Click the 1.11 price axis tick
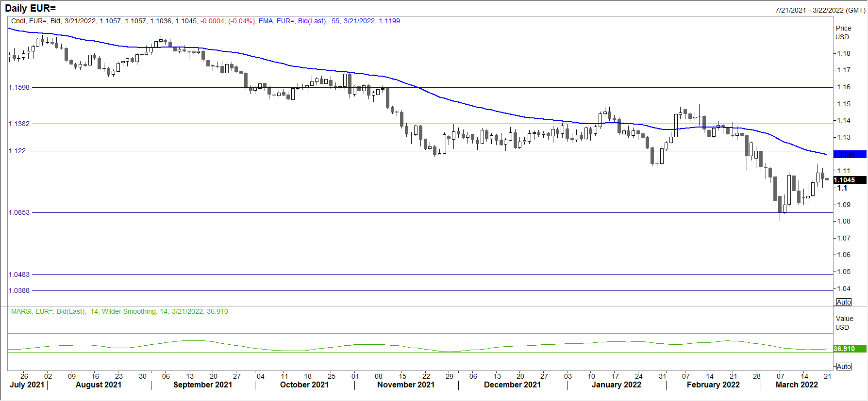 [x=844, y=171]
